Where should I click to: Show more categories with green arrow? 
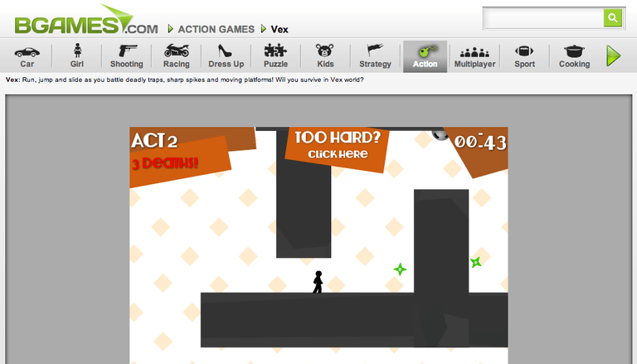click(x=614, y=56)
